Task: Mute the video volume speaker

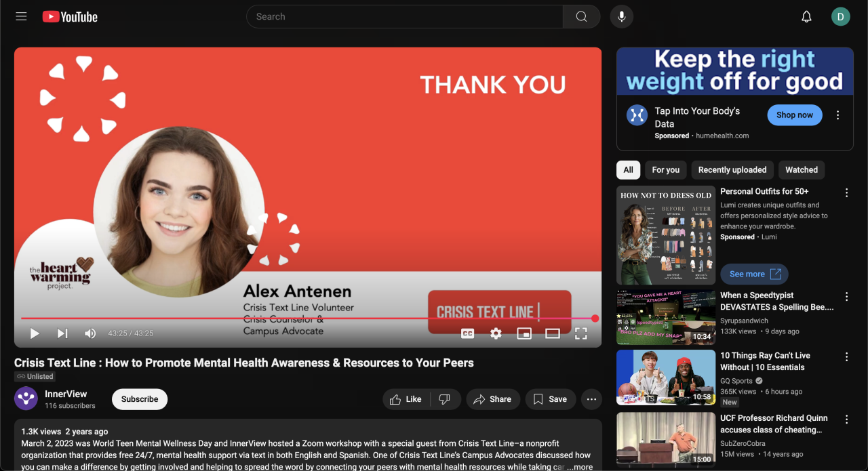Action: pyautogui.click(x=90, y=333)
